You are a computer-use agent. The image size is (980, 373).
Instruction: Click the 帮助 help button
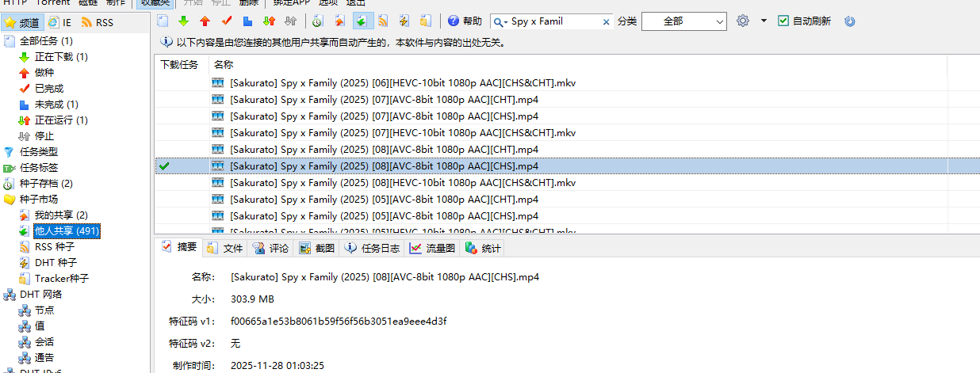(x=465, y=21)
